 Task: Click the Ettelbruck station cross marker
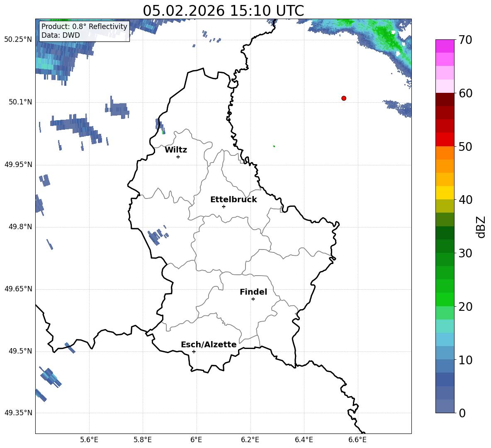pyautogui.click(x=224, y=206)
